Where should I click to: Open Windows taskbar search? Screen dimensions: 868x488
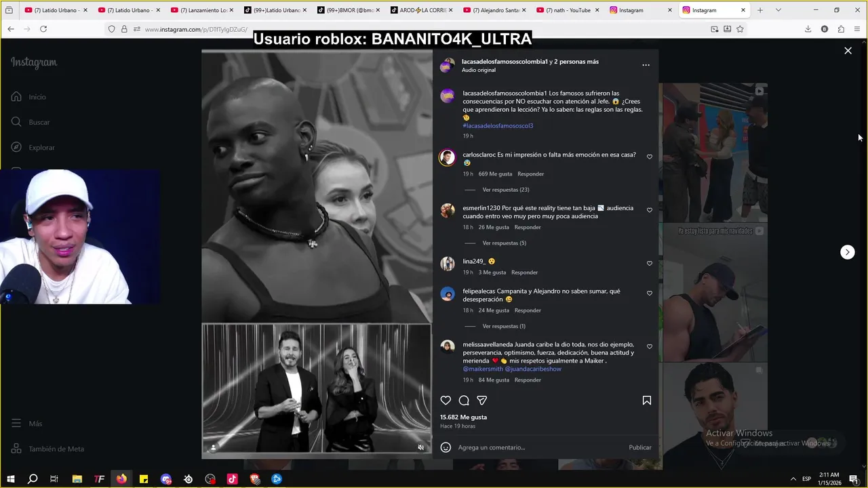(32, 479)
